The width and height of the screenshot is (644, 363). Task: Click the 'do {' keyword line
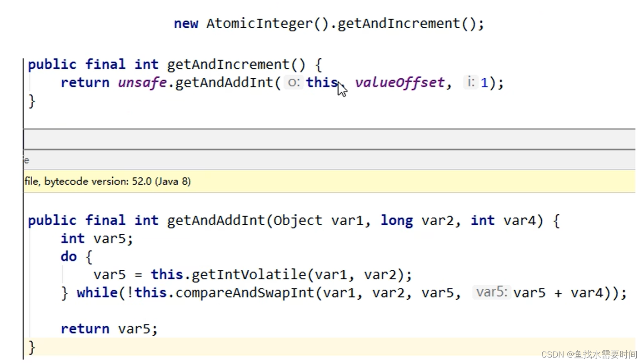76,257
